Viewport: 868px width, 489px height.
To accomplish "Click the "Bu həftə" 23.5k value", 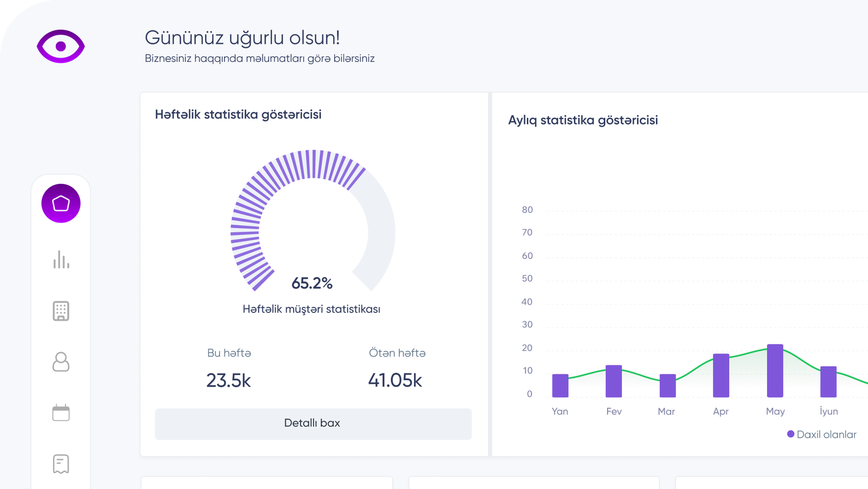I will coord(228,381).
